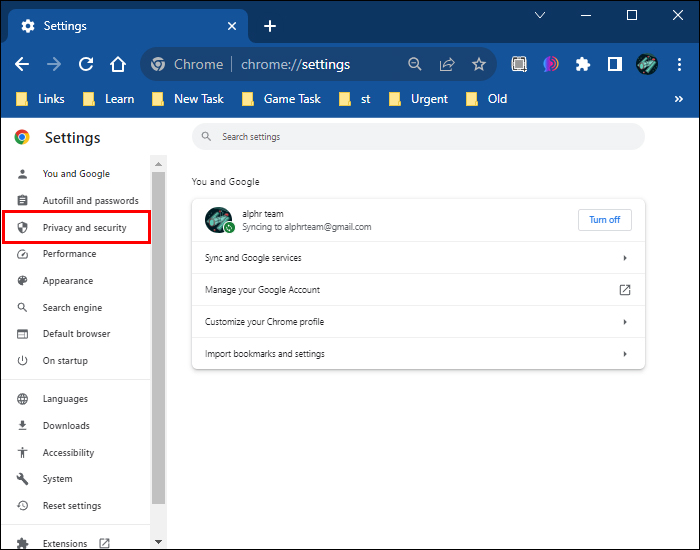Navigate back with the back arrow
The width and height of the screenshot is (700, 550).
(x=22, y=64)
